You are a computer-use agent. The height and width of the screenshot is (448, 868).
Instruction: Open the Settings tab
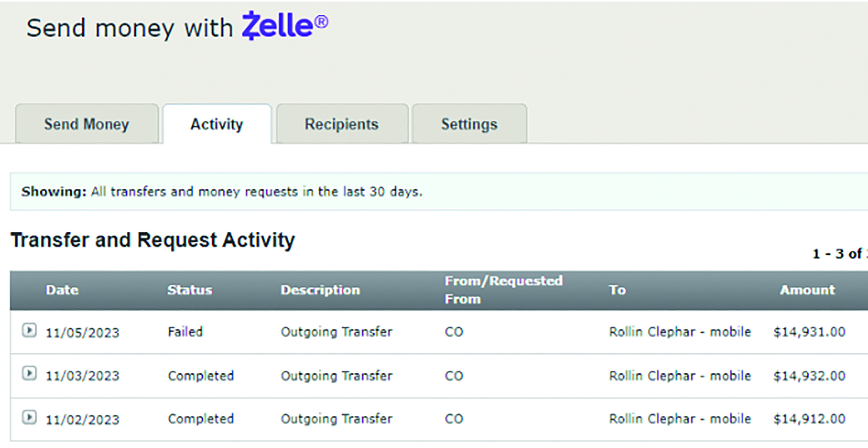pyautogui.click(x=469, y=124)
